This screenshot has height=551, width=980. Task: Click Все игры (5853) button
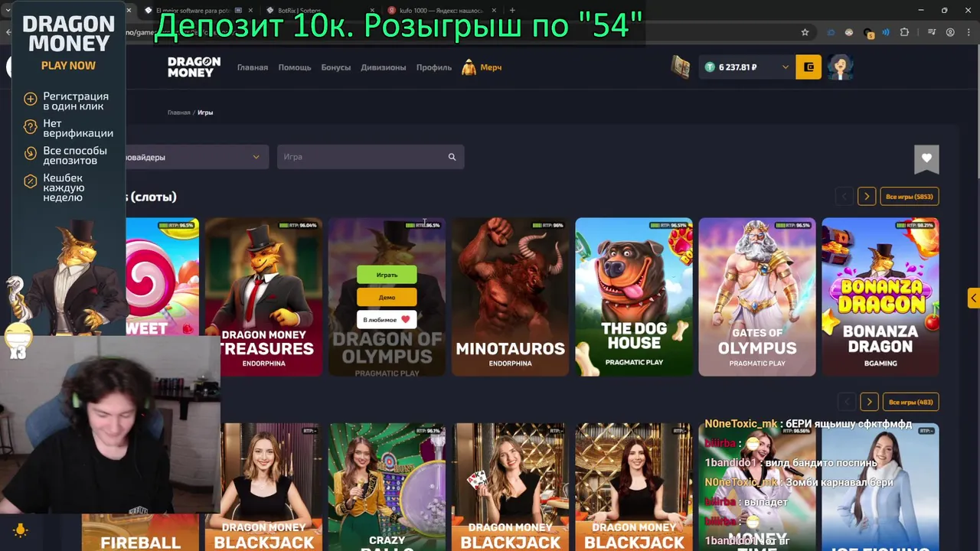pos(910,197)
